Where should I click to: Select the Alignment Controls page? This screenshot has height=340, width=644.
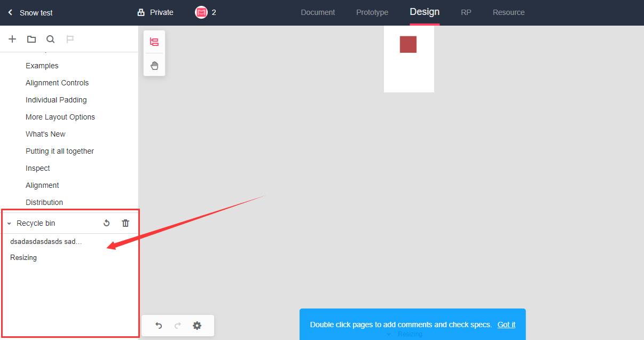click(x=57, y=83)
